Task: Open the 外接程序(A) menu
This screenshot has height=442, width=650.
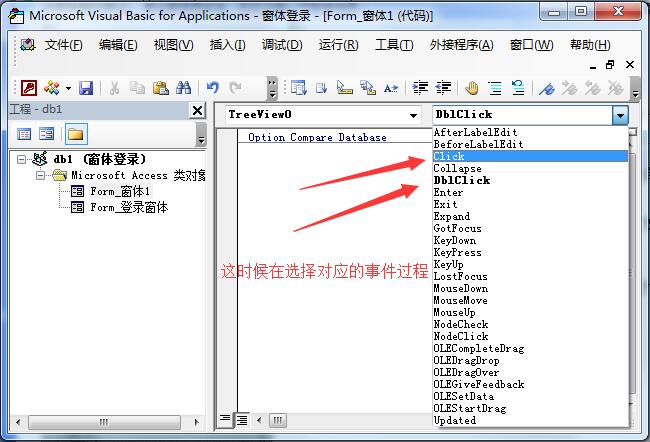Action: 461,45
